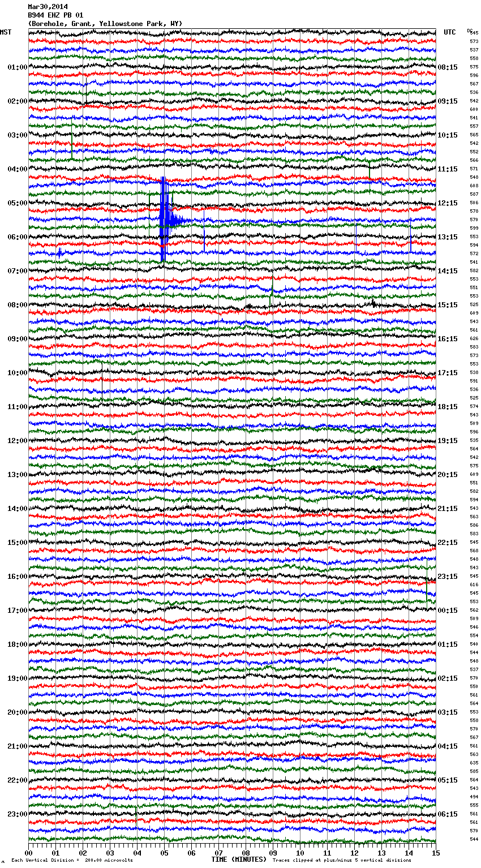Click the 20:15 UTC time label
Viewport: 481px width, 868px height.
click(x=448, y=475)
